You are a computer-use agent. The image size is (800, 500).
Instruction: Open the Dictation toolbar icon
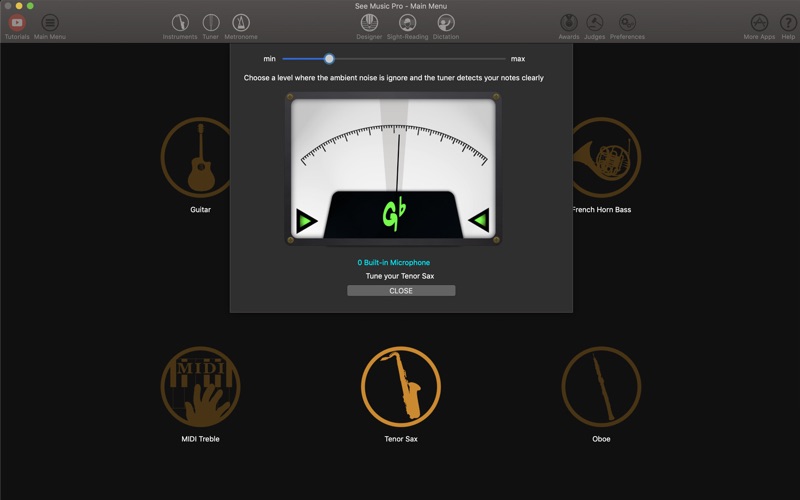tap(446, 23)
